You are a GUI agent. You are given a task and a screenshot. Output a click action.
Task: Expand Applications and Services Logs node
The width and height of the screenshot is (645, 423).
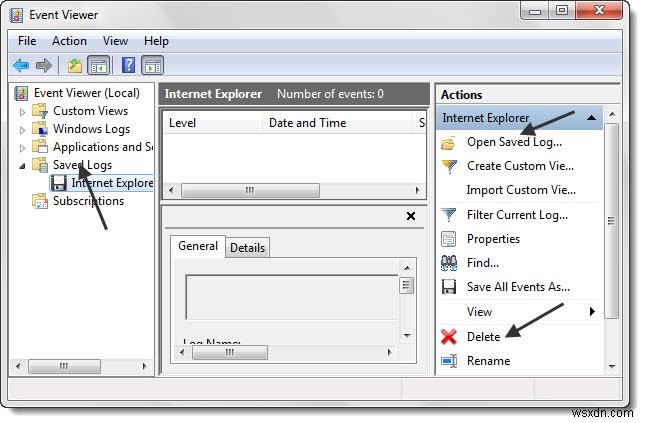point(23,147)
